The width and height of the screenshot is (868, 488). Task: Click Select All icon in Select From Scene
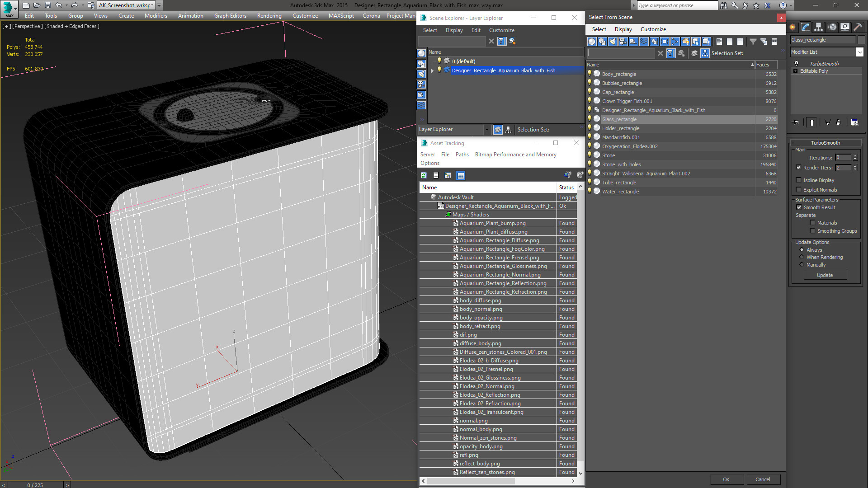719,42
